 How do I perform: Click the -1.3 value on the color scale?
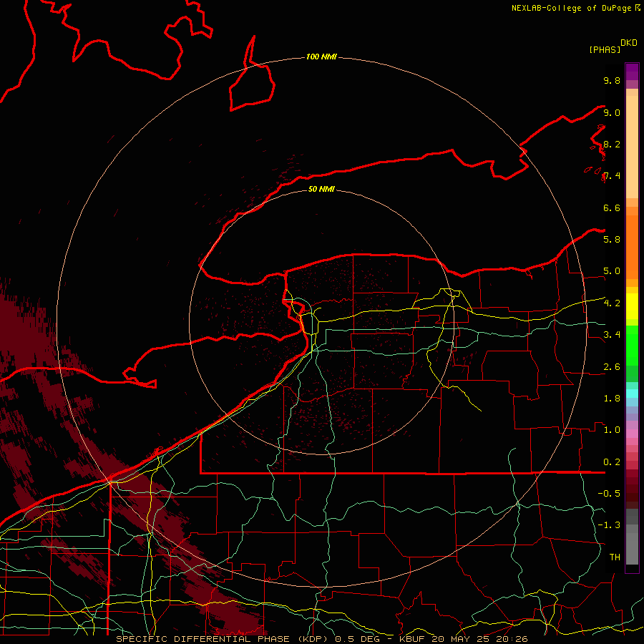pyautogui.click(x=609, y=525)
